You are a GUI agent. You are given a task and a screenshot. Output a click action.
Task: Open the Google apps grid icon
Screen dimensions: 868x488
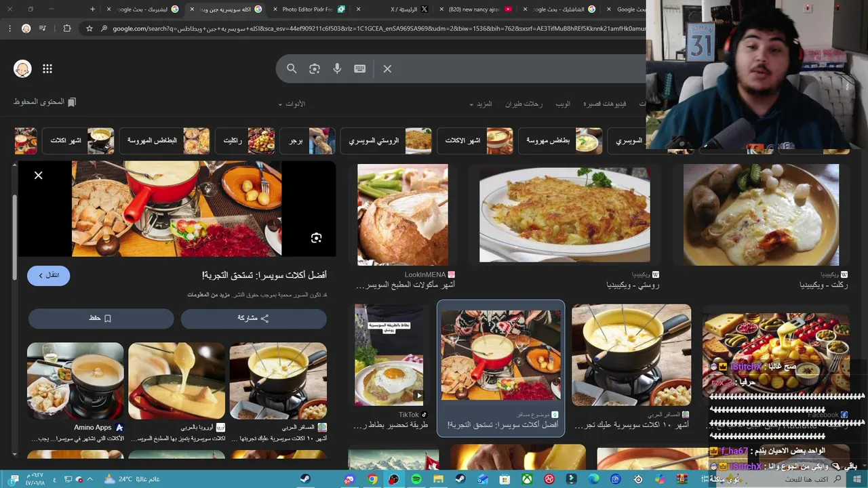click(x=47, y=68)
